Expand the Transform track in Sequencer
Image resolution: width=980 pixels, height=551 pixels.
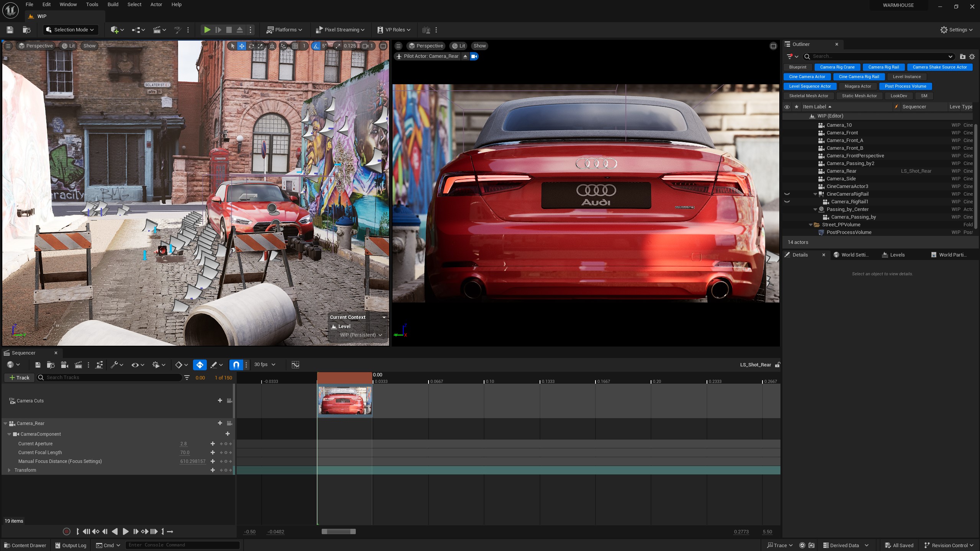point(9,470)
